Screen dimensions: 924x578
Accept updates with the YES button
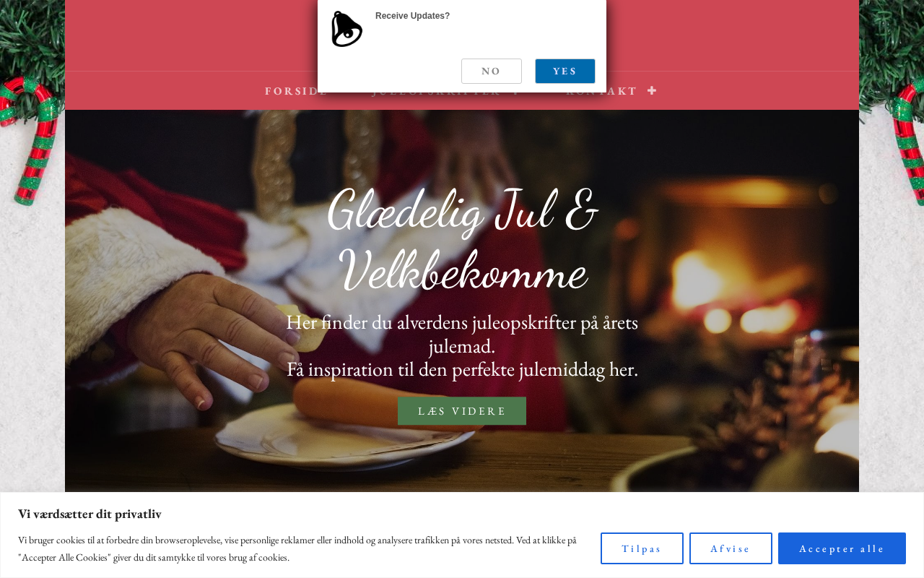point(565,71)
